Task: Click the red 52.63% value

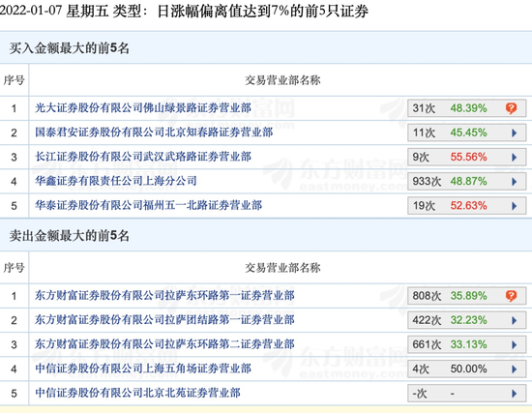Action: coord(468,206)
